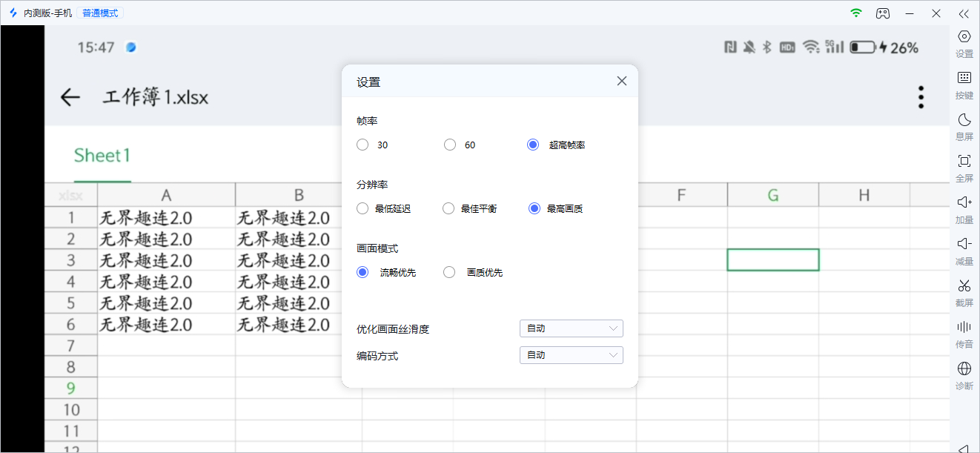Screen dimensions: 980x453
Task: Select the 30 frame rate option
Action: pos(362,145)
